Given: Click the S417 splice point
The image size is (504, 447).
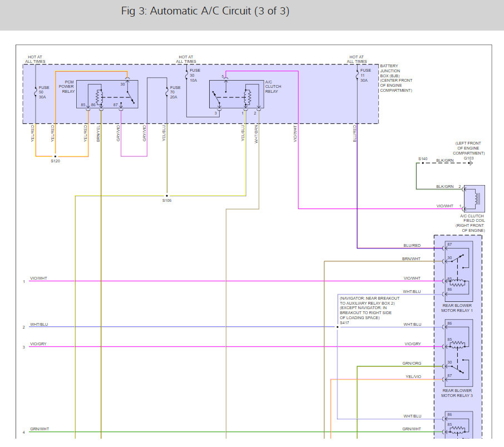Looking at the screenshot, I should pos(337,327).
